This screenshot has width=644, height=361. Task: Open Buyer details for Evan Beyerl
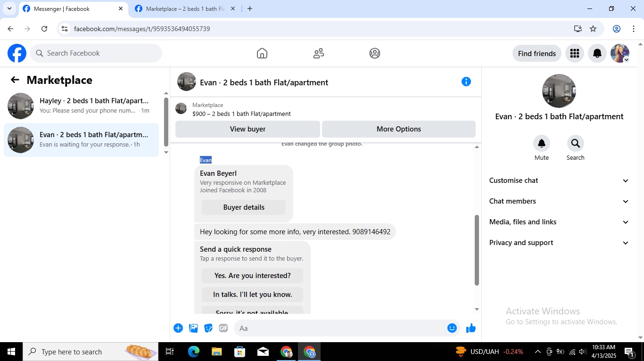pyautogui.click(x=244, y=207)
